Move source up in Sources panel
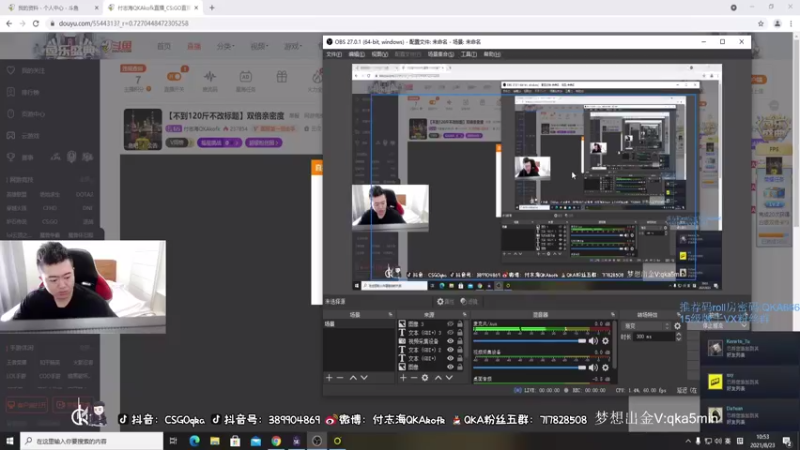Image resolution: width=800 pixels, height=450 pixels. click(x=438, y=378)
